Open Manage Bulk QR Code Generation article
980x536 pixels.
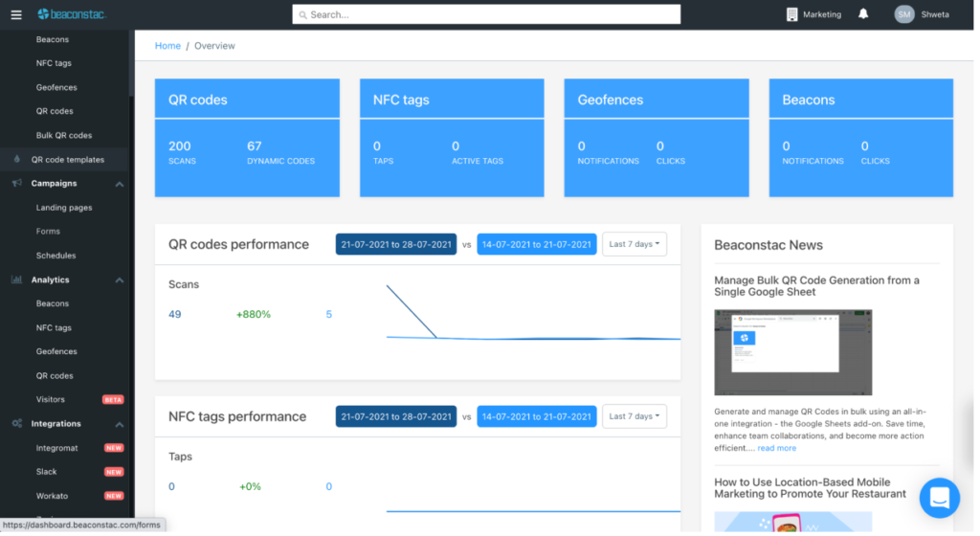coord(817,287)
